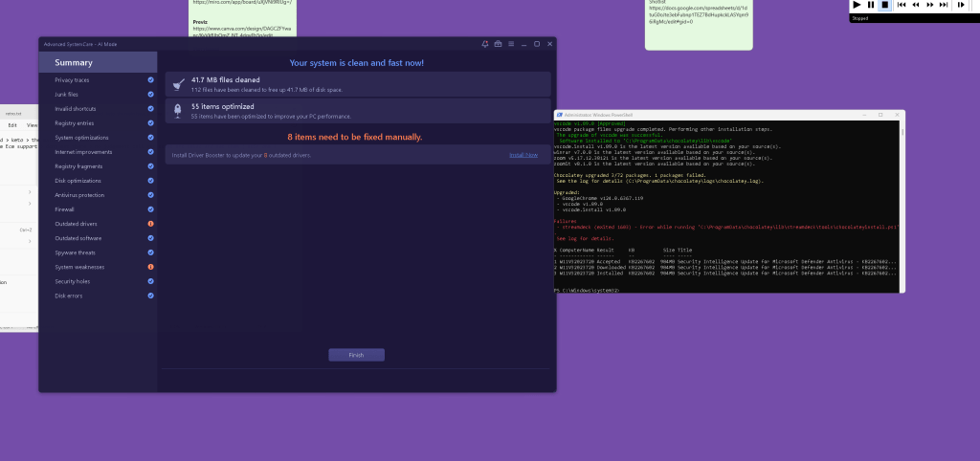Click the Firewall label in the sidebar

click(x=64, y=209)
